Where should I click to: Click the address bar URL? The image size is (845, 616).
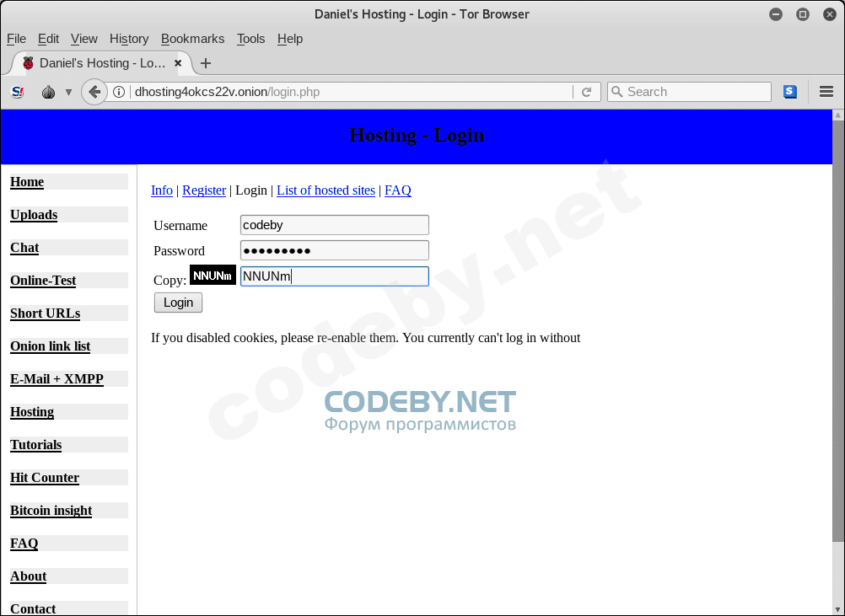(227, 92)
